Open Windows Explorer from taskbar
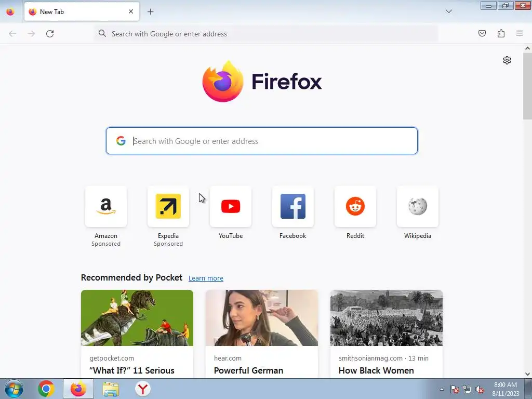 pyautogui.click(x=111, y=389)
